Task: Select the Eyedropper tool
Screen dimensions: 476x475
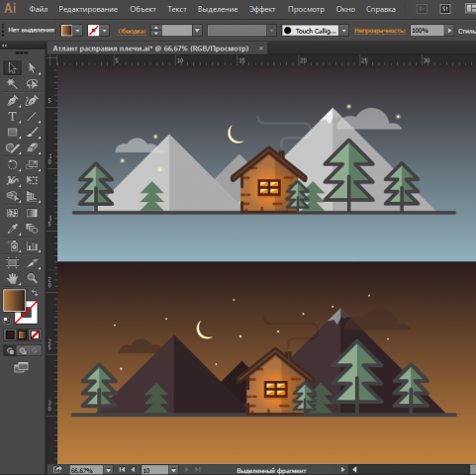Action: pyautogui.click(x=12, y=229)
